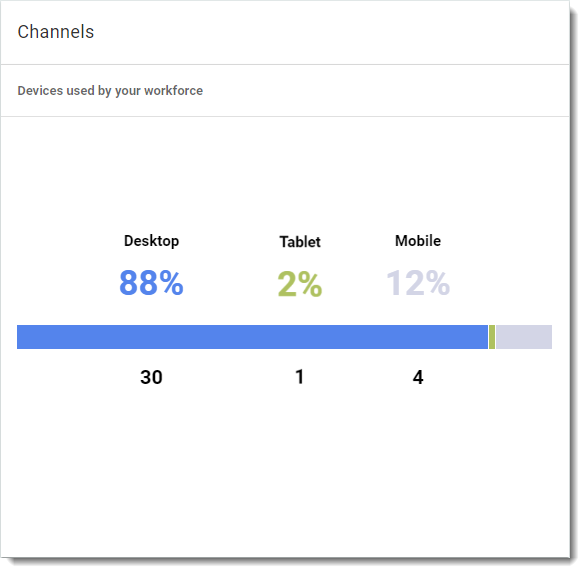Image resolution: width=585 pixels, height=573 pixels.
Task: Click the Desktop count 30
Action: [x=151, y=377]
